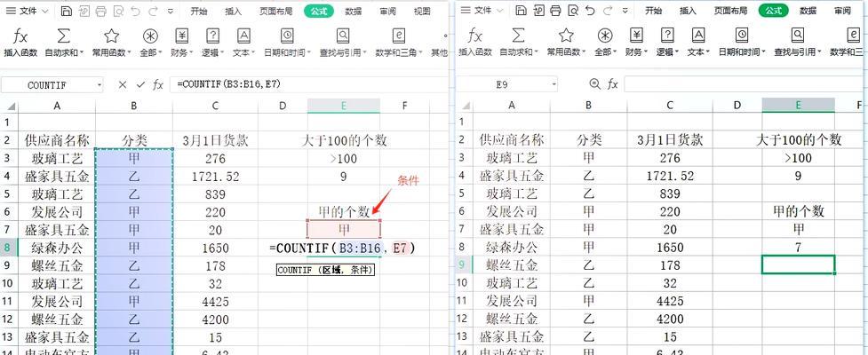Click 3月1日货款 header in right window
Image resolution: width=868 pixels, height=355 pixels.
pos(670,140)
